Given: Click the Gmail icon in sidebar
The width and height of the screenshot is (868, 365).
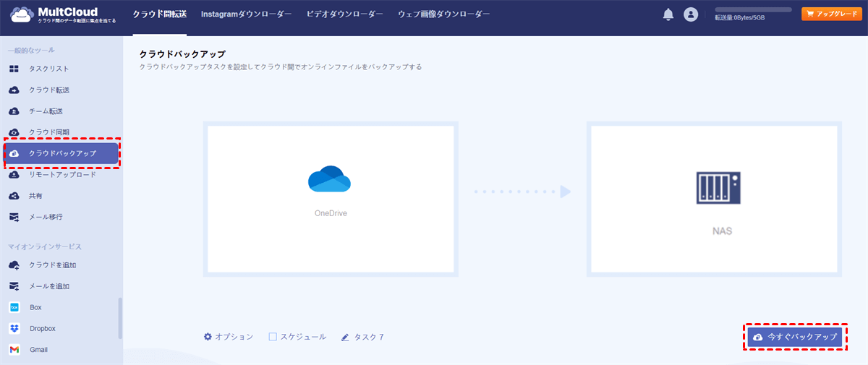Looking at the screenshot, I should [x=14, y=349].
